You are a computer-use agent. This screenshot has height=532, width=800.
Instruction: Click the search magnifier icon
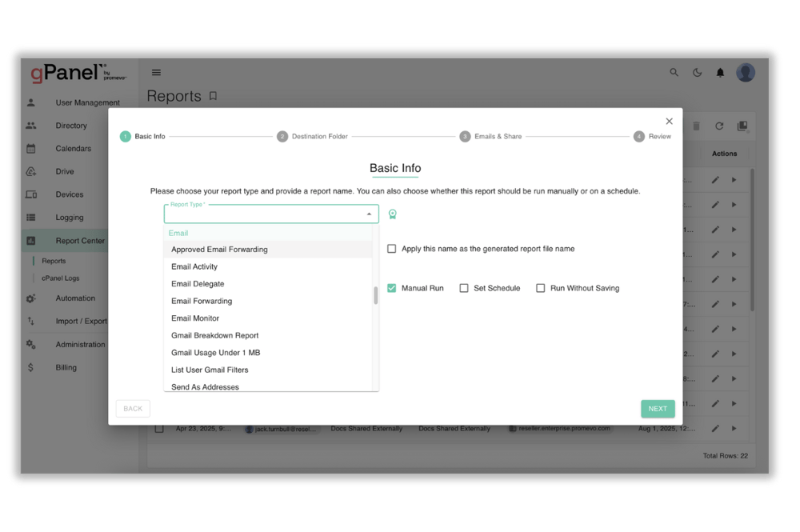click(x=674, y=73)
